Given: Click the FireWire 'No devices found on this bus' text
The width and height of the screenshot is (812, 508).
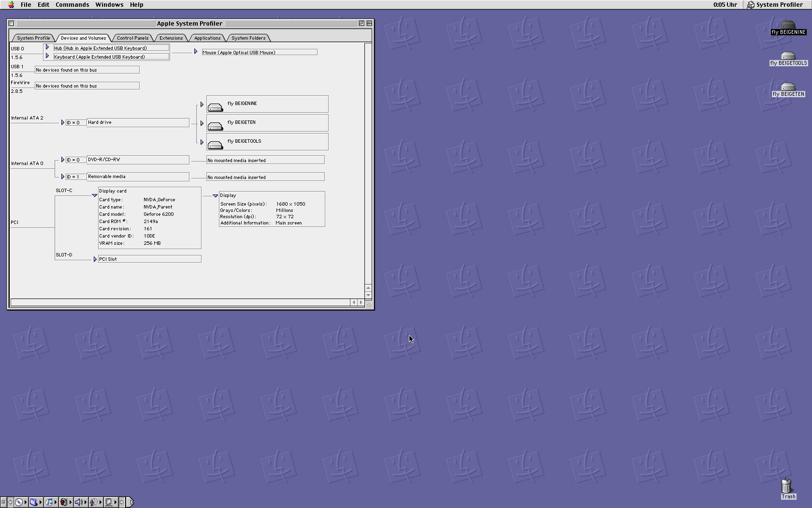Looking at the screenshot, I should point(66,86).
